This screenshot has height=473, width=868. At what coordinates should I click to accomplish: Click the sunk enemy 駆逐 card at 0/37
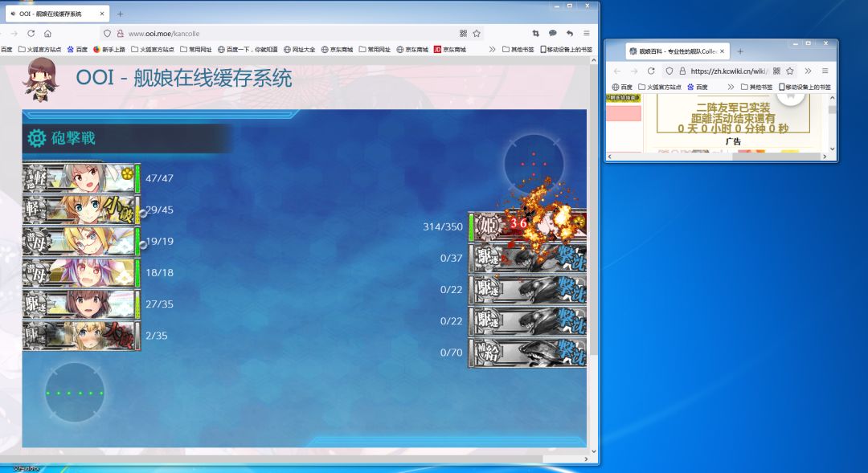coord(527,258)
